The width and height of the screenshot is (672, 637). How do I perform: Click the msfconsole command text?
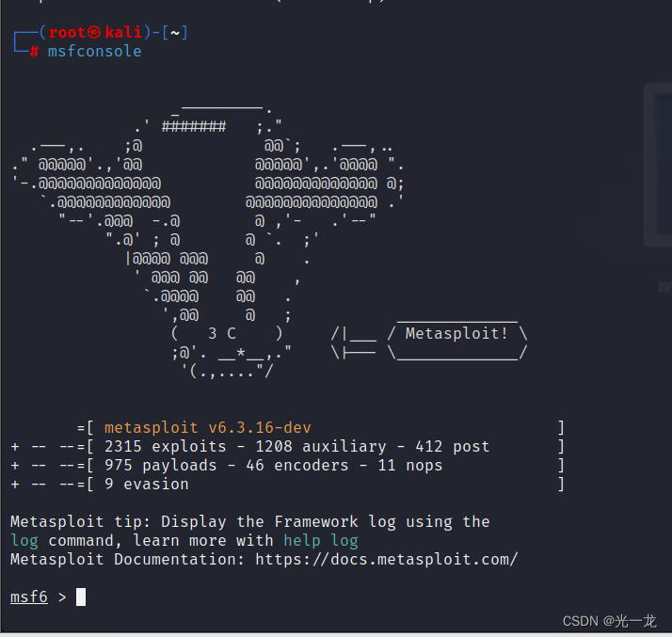(94, 52)
